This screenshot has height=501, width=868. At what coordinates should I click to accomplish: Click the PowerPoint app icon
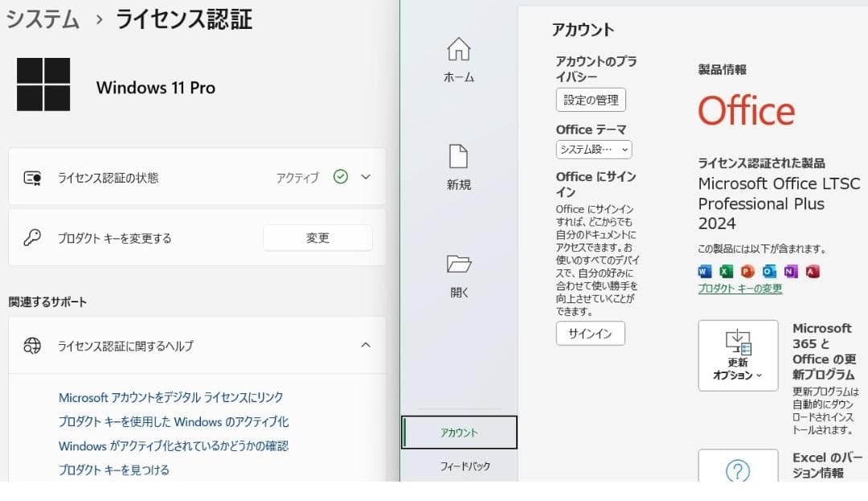click(747, 272)
